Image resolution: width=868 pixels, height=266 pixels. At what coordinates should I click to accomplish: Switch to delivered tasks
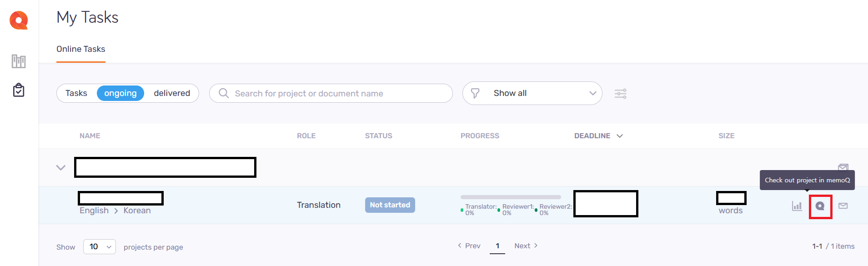[172, 93]
